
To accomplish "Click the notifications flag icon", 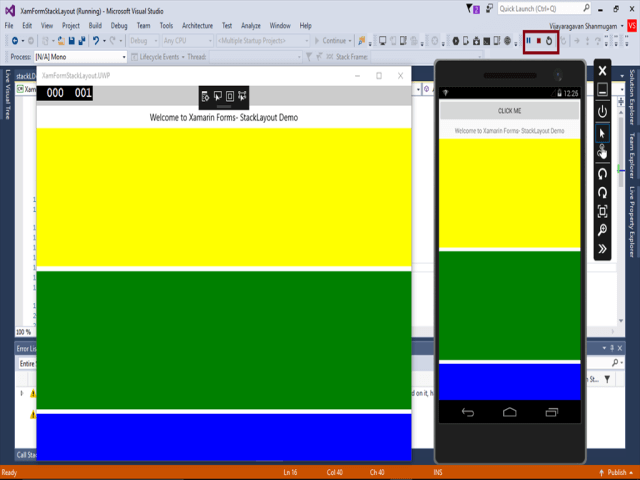I will tap(473, 9).
